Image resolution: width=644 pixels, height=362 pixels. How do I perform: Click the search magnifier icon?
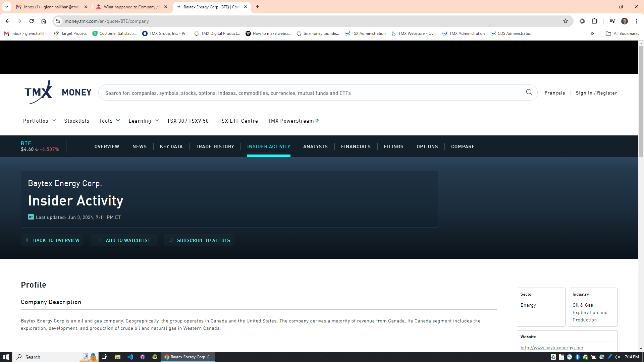pyautogui.click(x=529, y=92)
